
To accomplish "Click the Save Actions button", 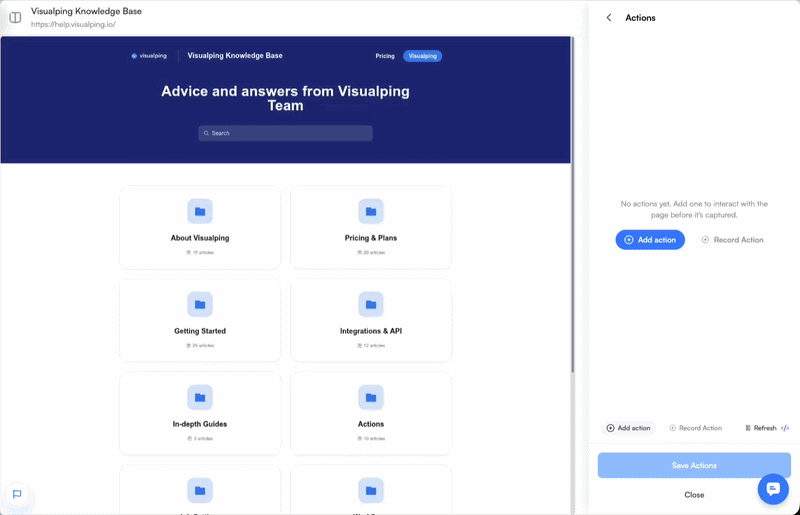I will coord(694,465).
